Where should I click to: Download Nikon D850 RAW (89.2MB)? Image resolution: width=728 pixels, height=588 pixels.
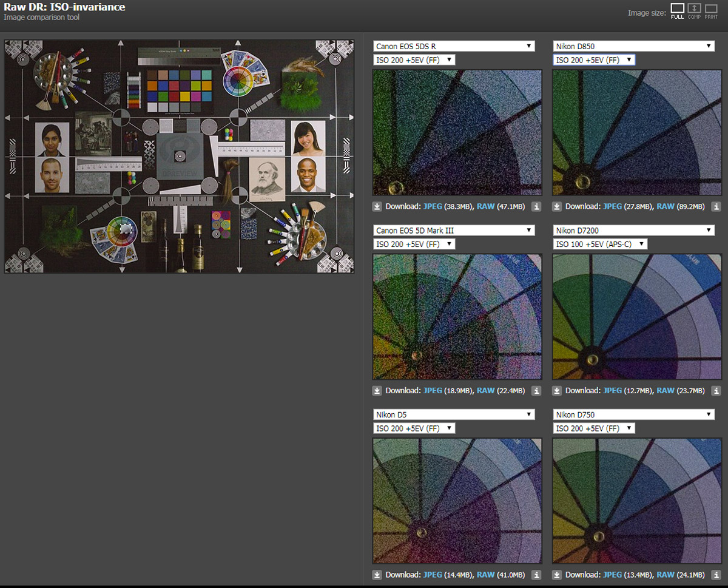tap(666, 206)
